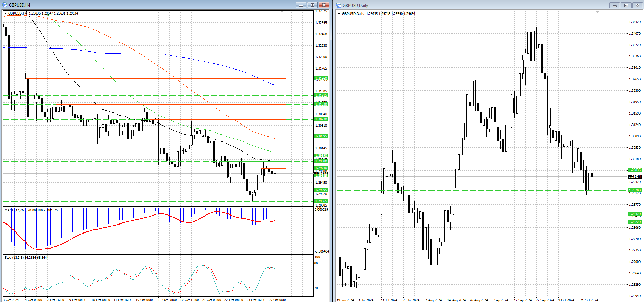Click the triangle beside the GBPUSD,Daily chart label

339,14
